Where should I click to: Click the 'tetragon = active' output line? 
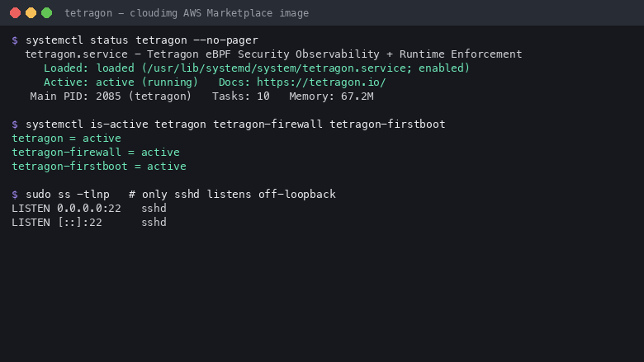tap(67, 139)
